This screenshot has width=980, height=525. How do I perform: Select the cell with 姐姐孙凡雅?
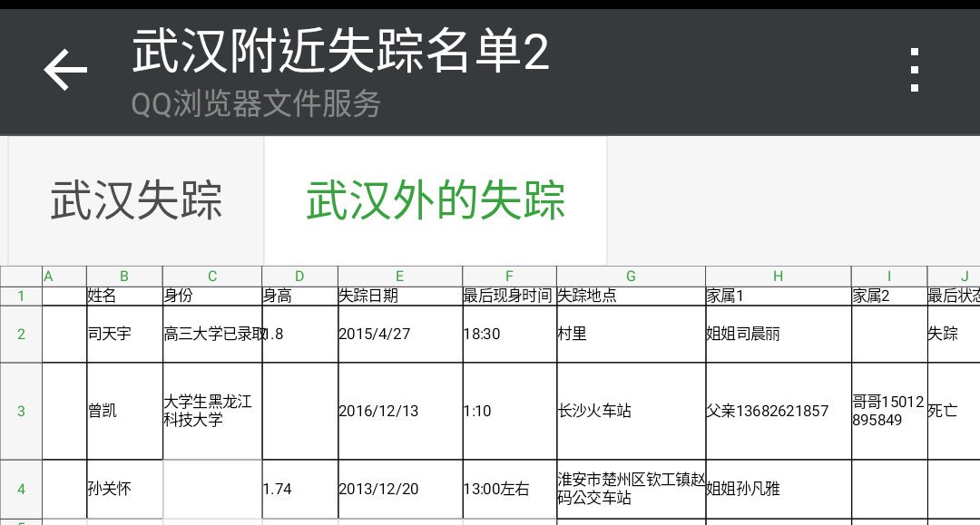coord(778,488)
